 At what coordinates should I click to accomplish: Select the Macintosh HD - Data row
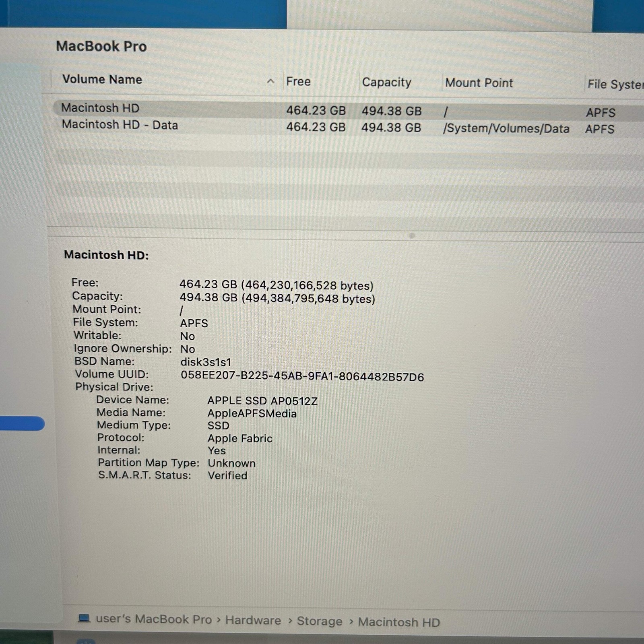click(348, 127)
